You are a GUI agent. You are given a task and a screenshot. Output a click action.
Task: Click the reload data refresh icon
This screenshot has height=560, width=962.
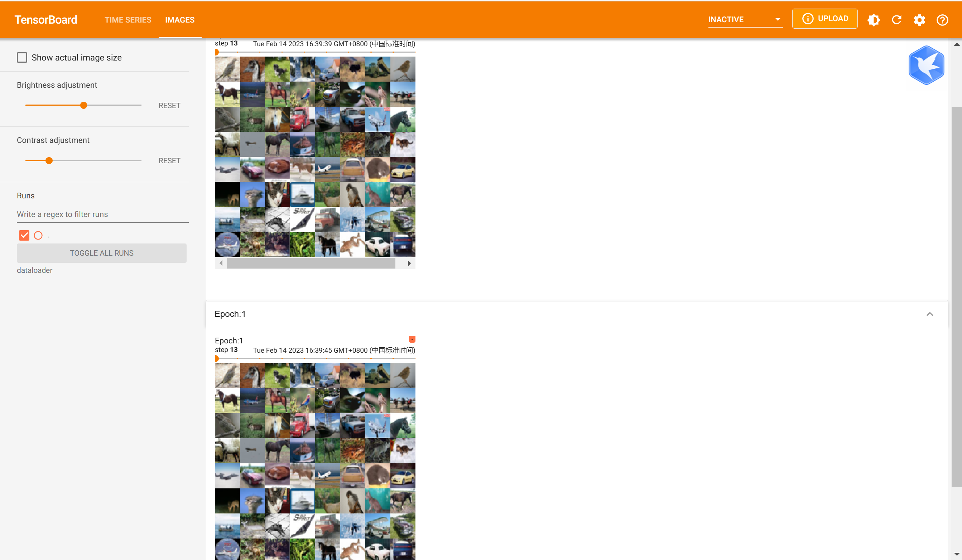pos(896,20)
